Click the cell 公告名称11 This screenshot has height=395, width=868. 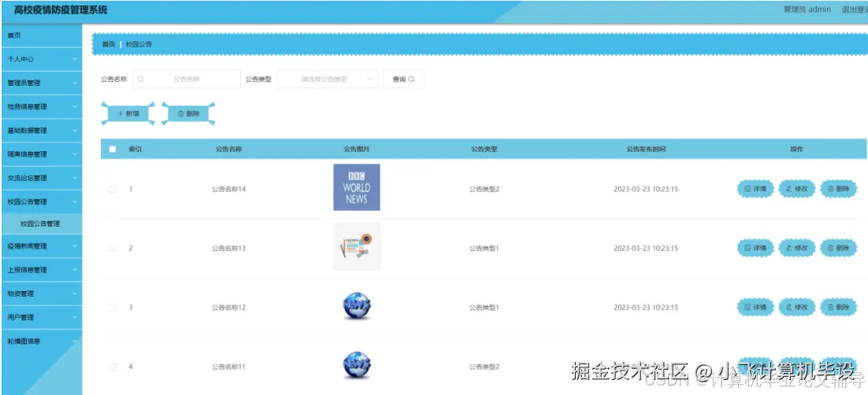point(228,367)
